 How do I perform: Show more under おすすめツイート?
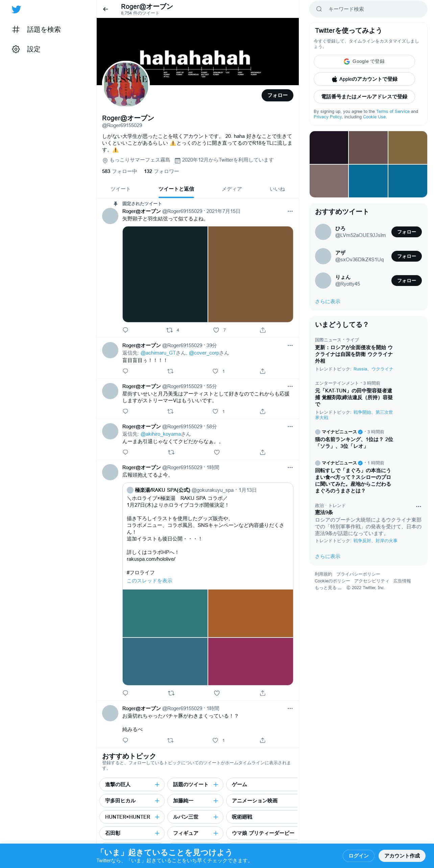tap(328, 302)
